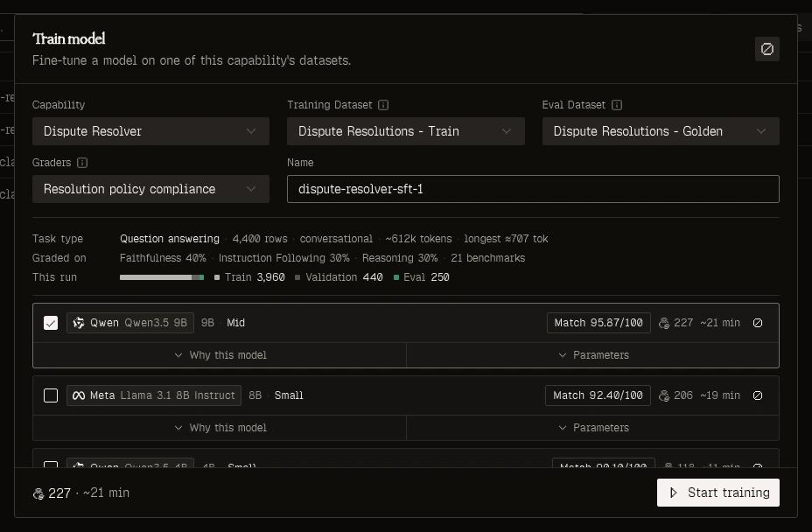This screenshot has height=532, width=812.
Task: Click credits coin icon next to 206 in Llama row
Action: 664,395
